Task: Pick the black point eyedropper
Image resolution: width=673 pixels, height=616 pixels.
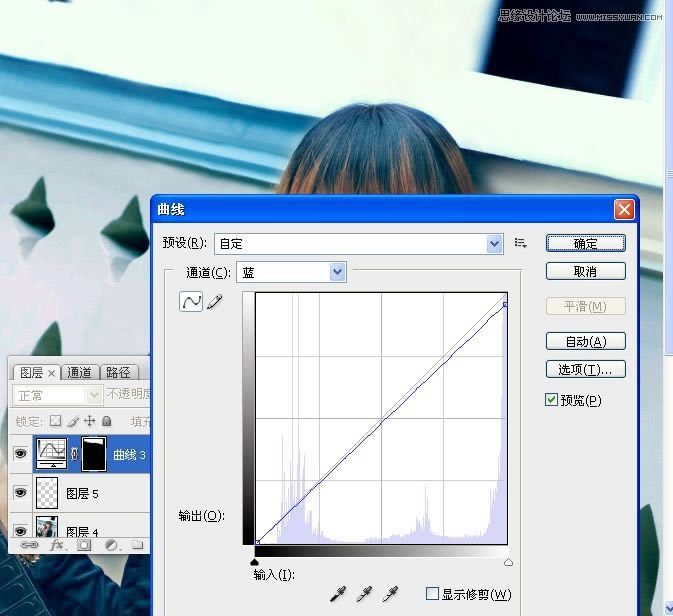Action: [338, 595]
